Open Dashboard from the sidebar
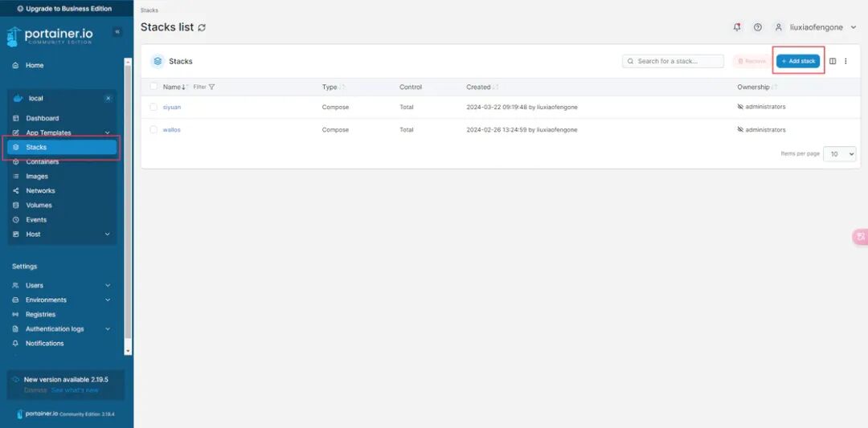The image size is (868, 428). 42,118
